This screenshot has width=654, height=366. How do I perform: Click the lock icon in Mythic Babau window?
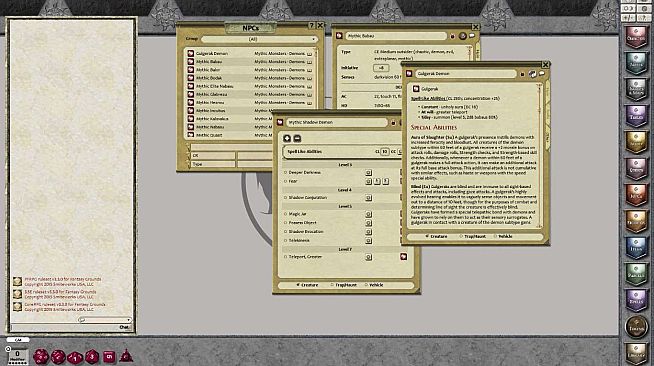click(453, 36)
